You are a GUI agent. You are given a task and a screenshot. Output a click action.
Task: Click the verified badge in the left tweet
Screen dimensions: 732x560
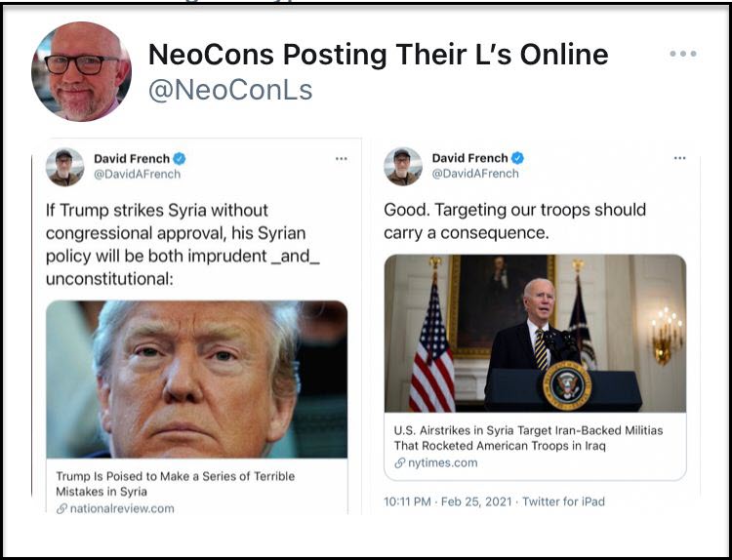click(x=180, y=159)
